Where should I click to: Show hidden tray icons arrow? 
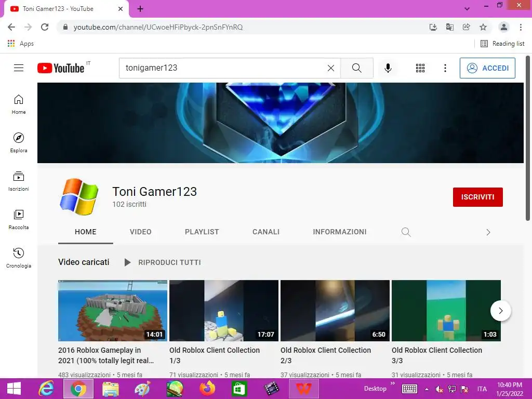pos(427,389)
